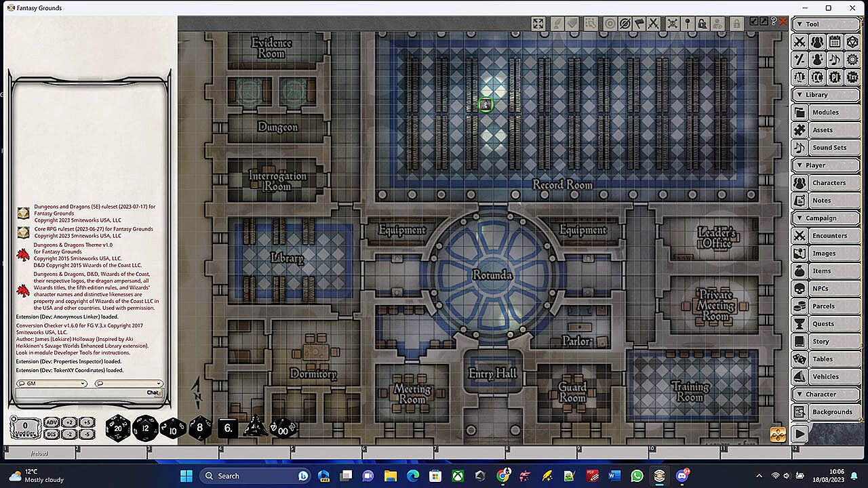Open the empty chat mode dropdown
868x488 pixels.
tap(129, 384)
